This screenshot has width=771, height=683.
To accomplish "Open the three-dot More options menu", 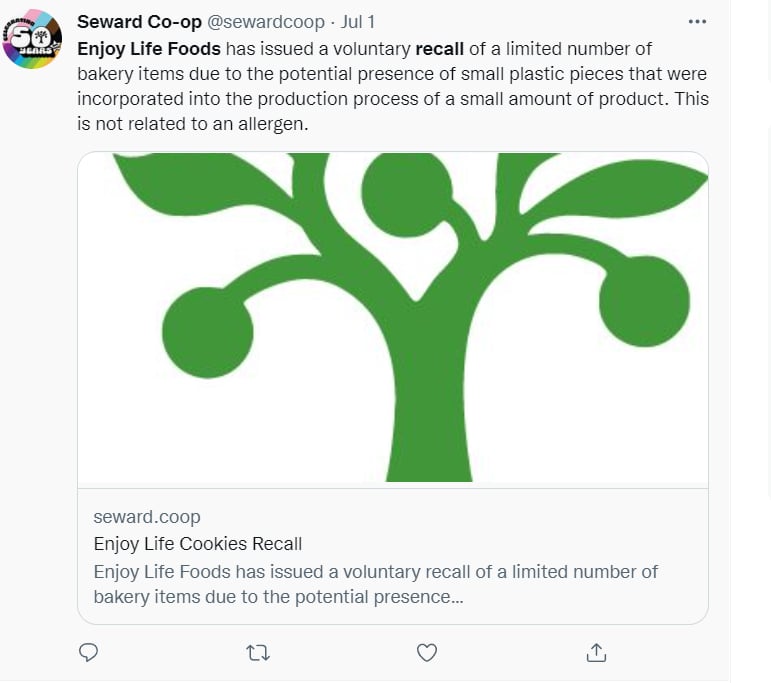I will click(697, 21).
